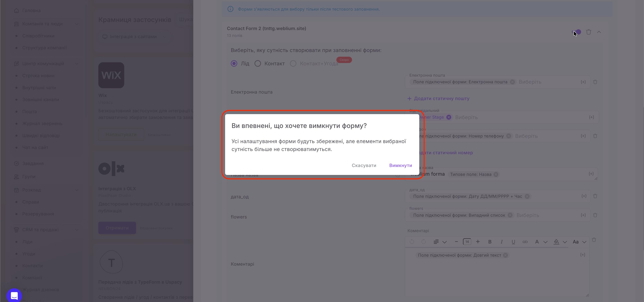This screenshot has width=644, height=302.
Task: Delete the дата_од field row
Action: [x=595, y=196]
